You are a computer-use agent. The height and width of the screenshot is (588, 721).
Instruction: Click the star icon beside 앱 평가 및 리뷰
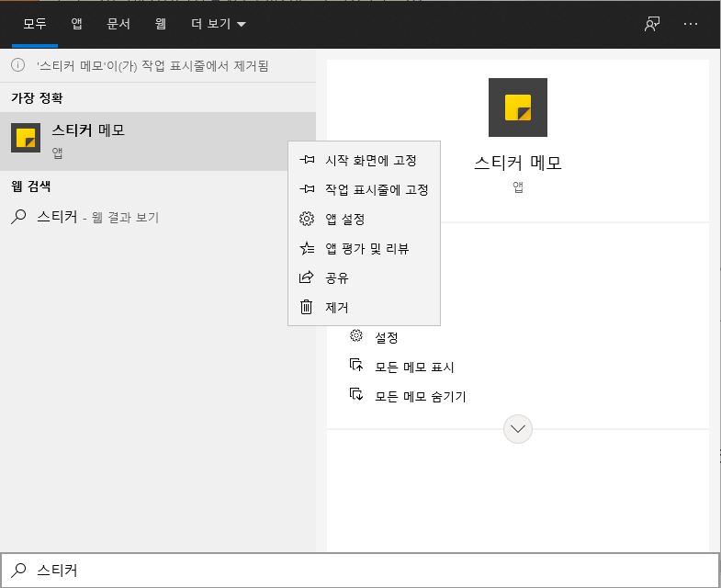click(307, 248)
